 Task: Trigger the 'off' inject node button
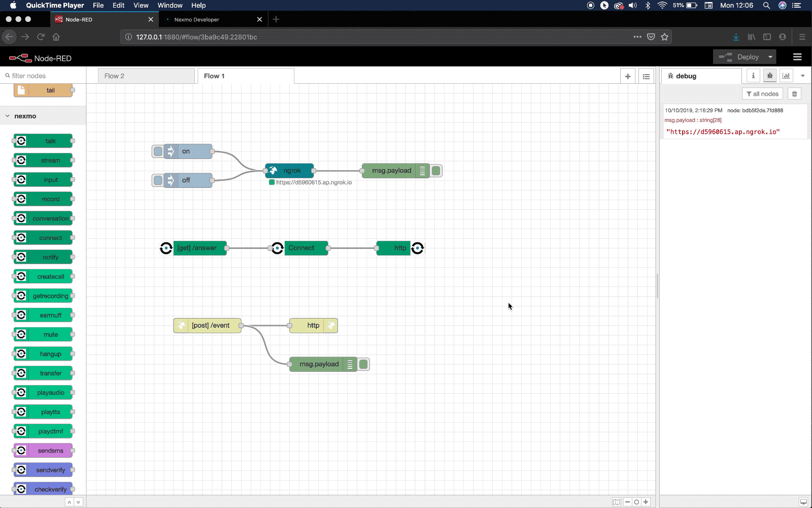(158, 180)
